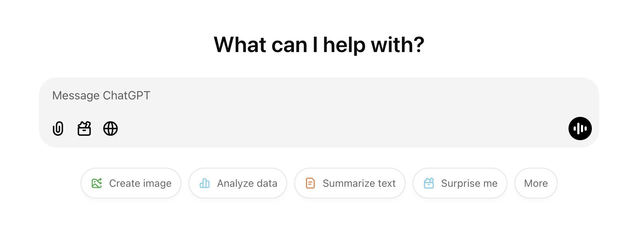Screen dimensions: 644x225
Task: Click the word "What" in the heading
Action: point(240,45)
